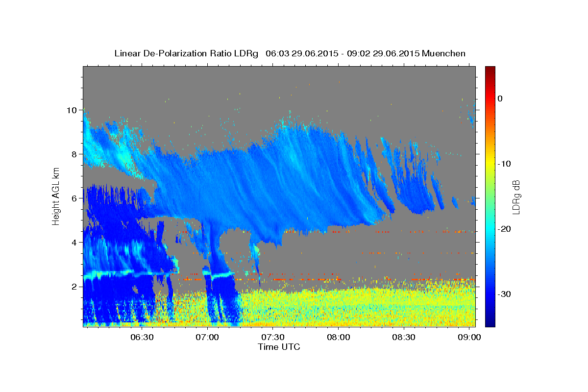Click the dark blue bottom of the colorbar
The width and height of the screenshot is (588, 392).
[490, 322]
